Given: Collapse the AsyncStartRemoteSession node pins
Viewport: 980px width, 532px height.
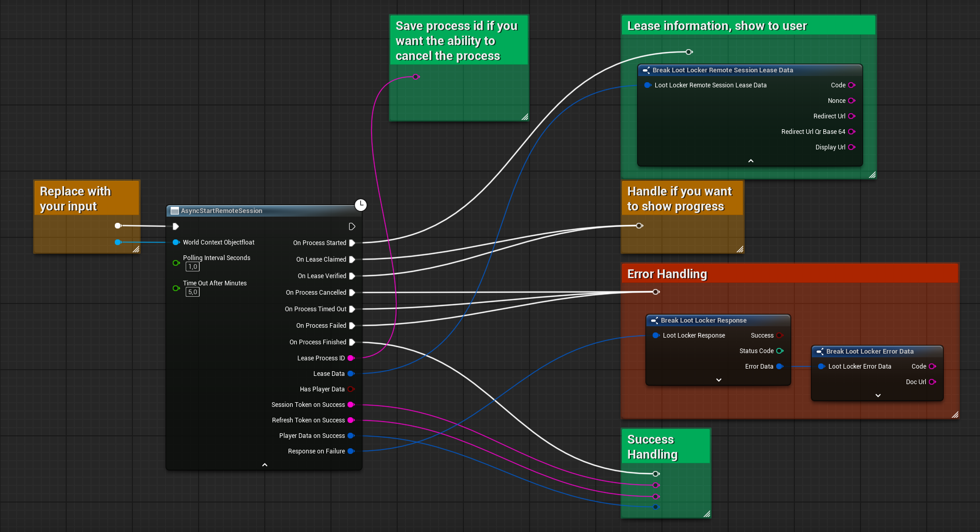Looking at the screenshot, I should pos(265,465).
